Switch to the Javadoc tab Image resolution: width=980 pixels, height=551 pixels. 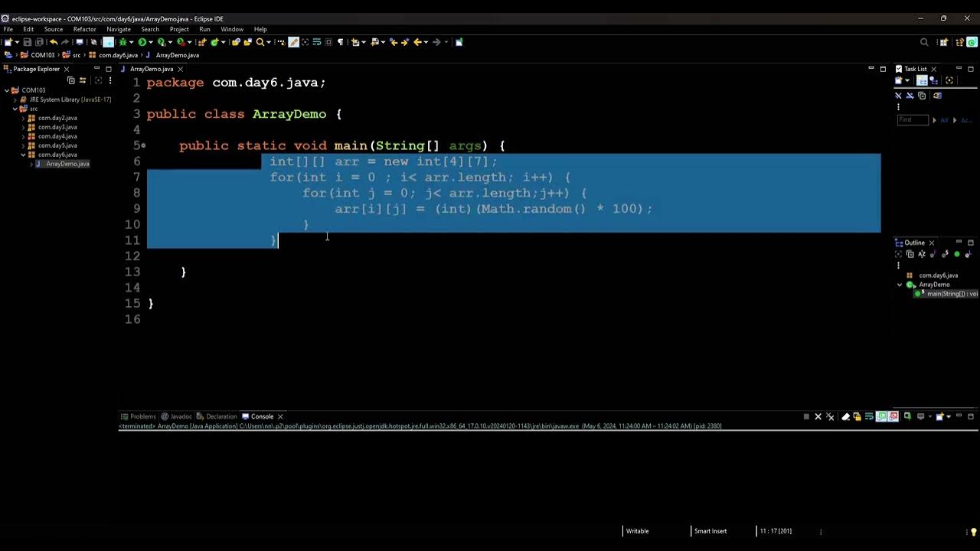pyautogui.click(x=176, y=416)
